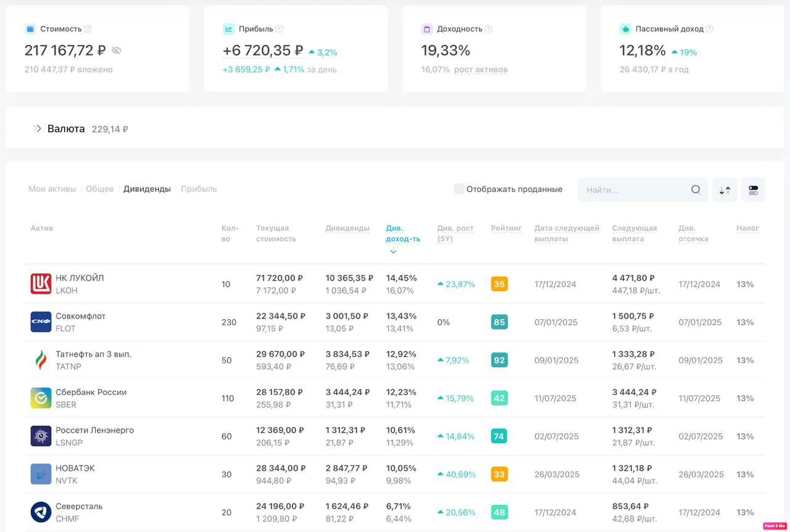Click the Налог column header
The image size is (790, 532).
click(747, 228)
